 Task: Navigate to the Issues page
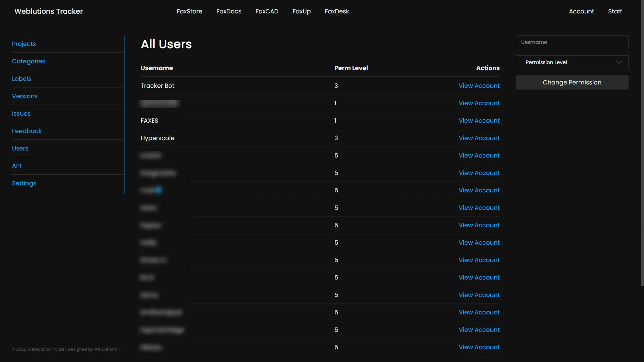[x=21, y=113]
